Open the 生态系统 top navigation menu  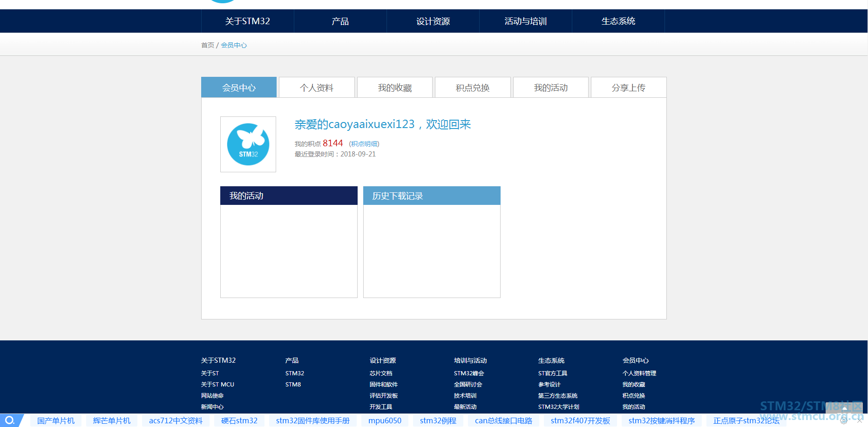(618, 21)
